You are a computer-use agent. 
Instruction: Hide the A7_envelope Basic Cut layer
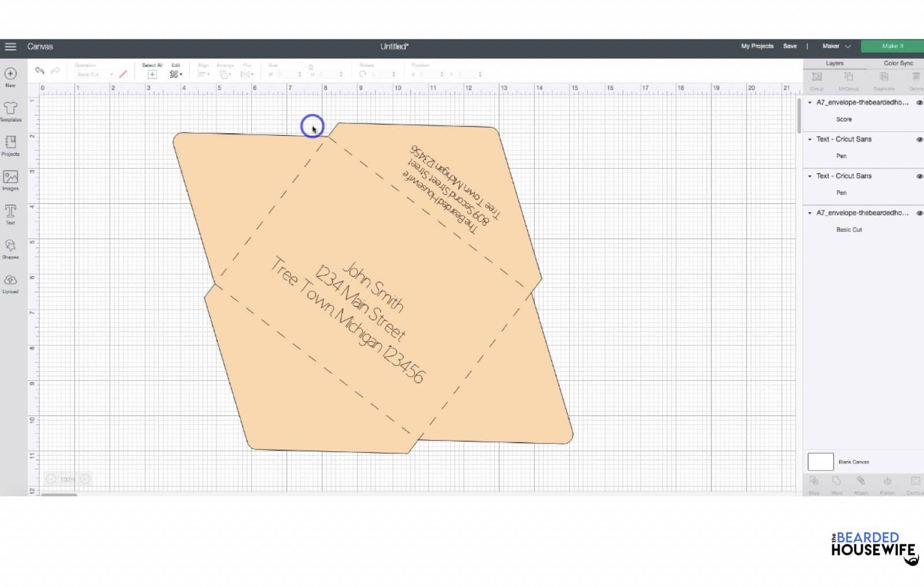(920, 212)
